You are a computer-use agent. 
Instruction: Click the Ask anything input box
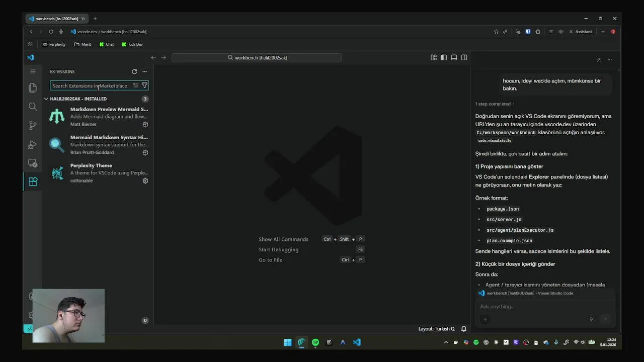tap(545, 307)
